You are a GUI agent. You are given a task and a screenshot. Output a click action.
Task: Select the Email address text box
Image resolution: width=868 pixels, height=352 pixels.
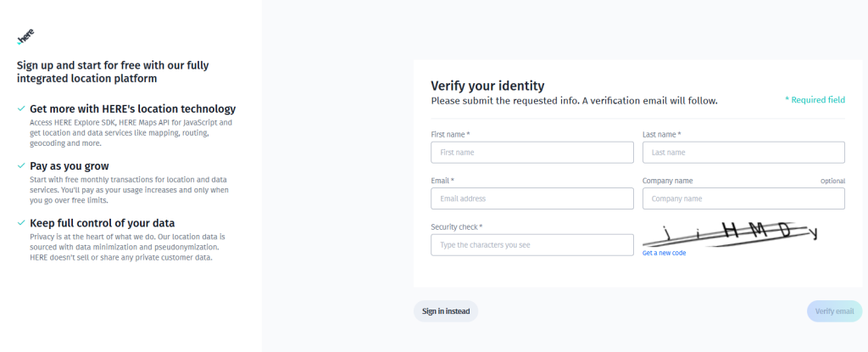[531, 198]
